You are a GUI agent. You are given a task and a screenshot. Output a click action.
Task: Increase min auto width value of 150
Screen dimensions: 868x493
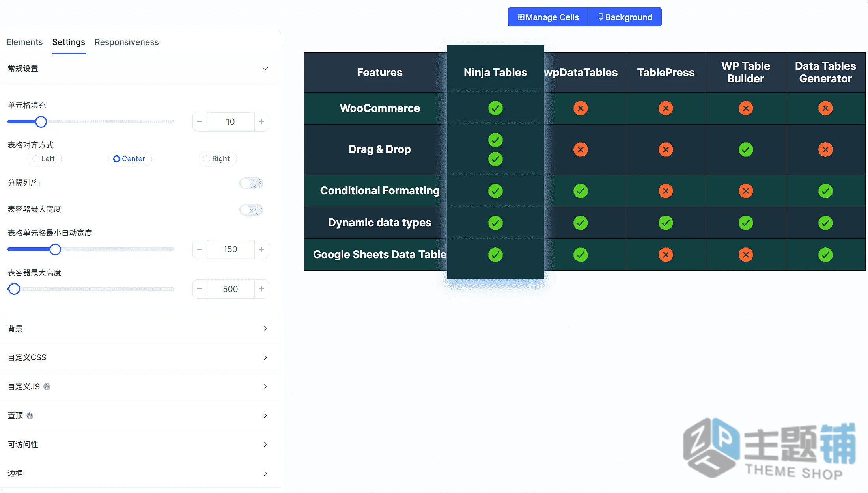(261, 249)
